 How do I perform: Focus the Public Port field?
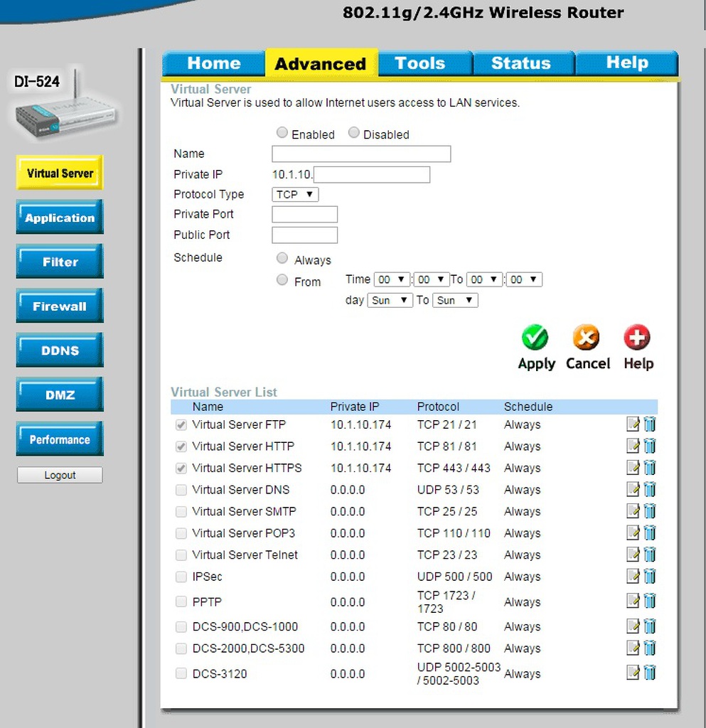pyautogui.click(x=304, y=235)
